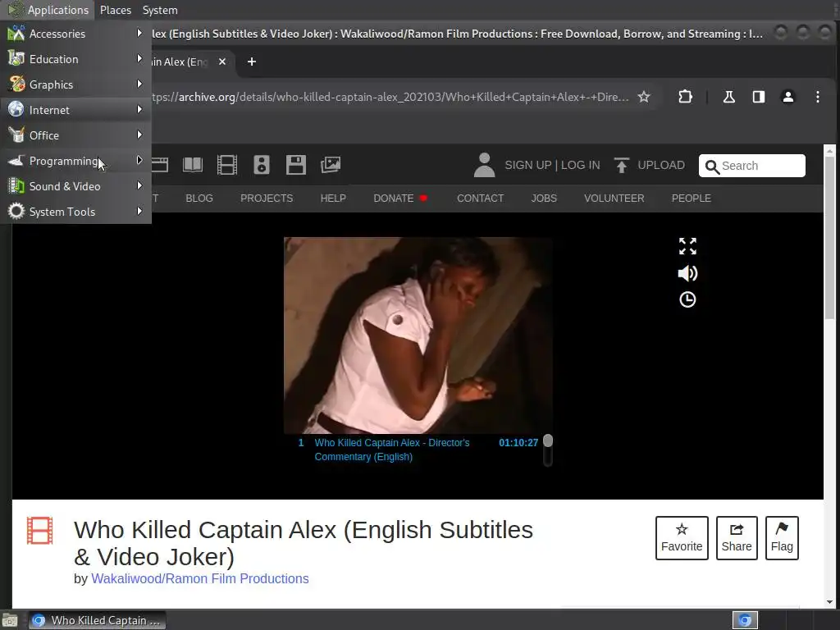
Task: Open the Sound & Video submenu
Action: point(75,186)
